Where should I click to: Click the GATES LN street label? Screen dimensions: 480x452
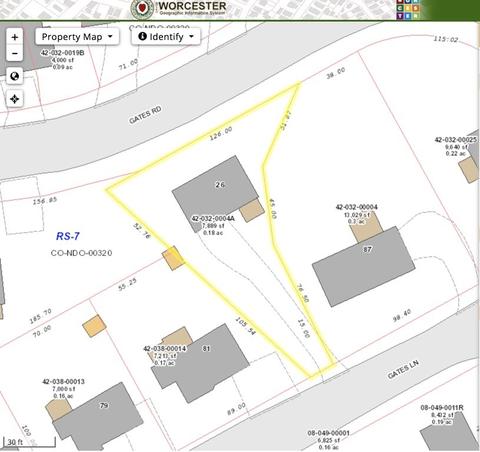403,369
